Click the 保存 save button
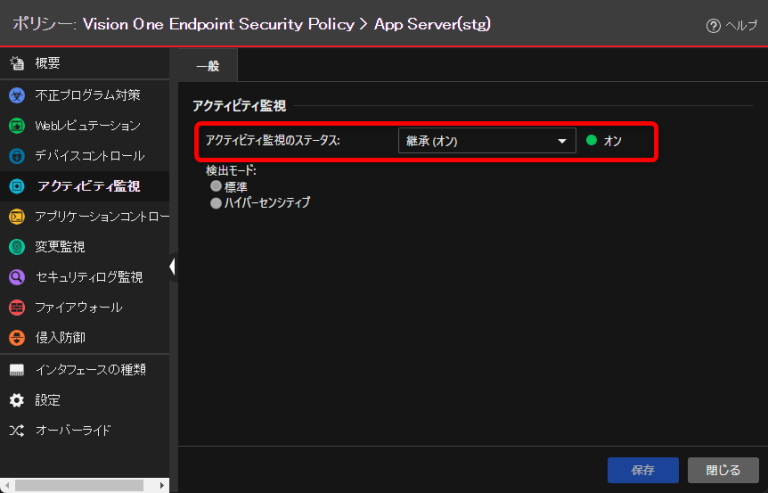Screen dimensions: 768x493 coord(643,470)
